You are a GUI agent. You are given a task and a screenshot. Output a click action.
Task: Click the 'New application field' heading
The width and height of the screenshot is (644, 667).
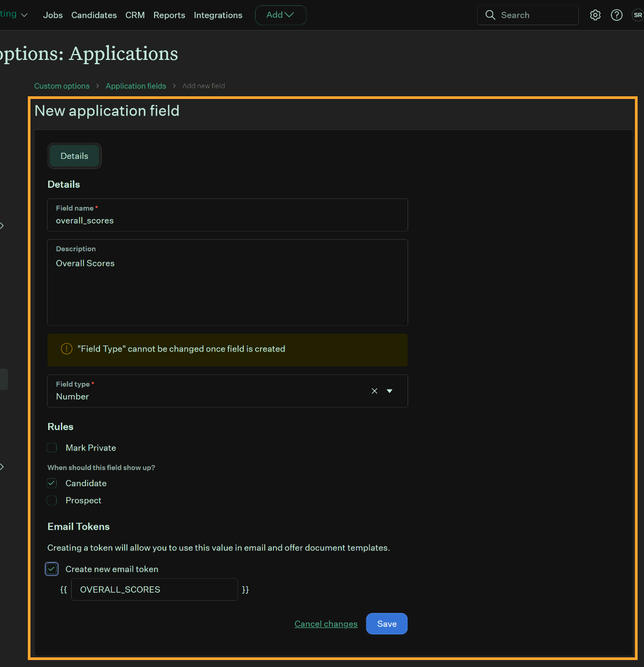tap(107, 111)
